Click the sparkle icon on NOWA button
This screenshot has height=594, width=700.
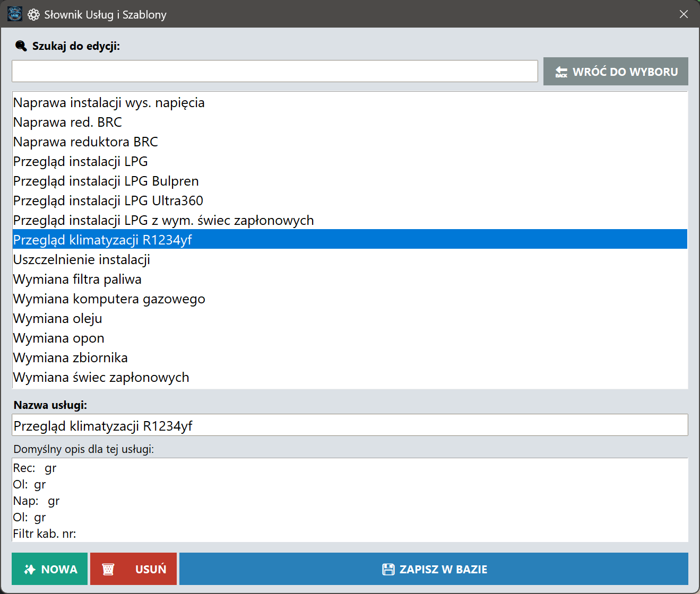click(x=30, y=570)
